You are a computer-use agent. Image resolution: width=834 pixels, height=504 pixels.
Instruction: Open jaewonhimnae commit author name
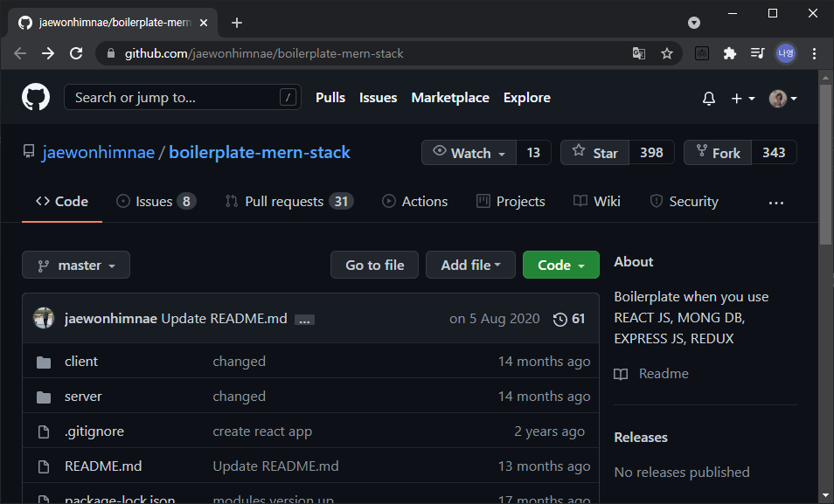[111, 319]
